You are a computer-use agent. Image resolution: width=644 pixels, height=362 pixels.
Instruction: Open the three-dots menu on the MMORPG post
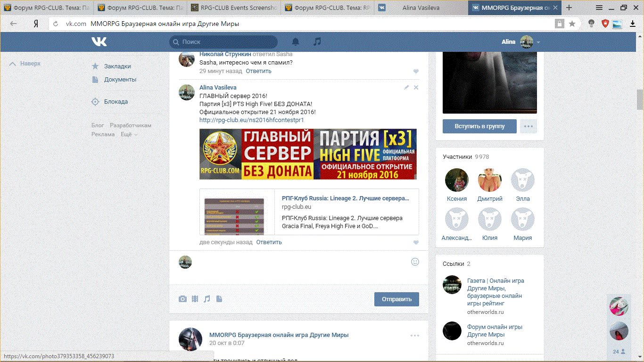tap(414, 336)
